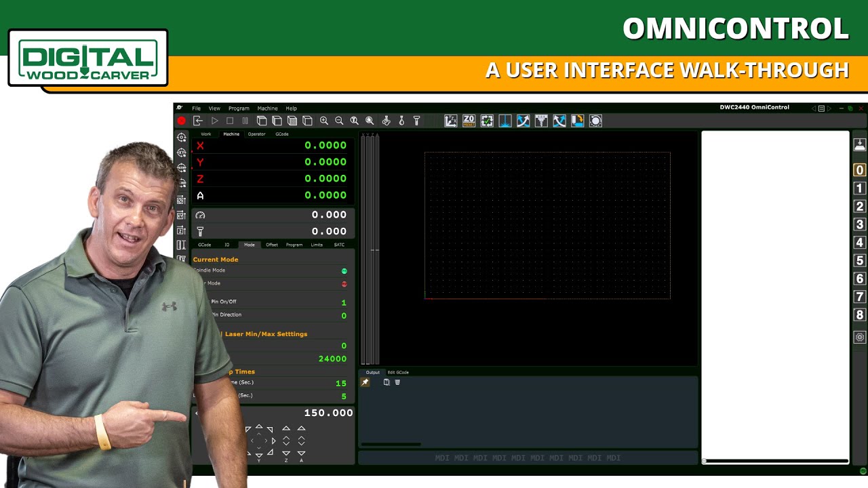Select tool number 7 button
Viewport: 868px width, 488px height.
click(x=860, y=297)
